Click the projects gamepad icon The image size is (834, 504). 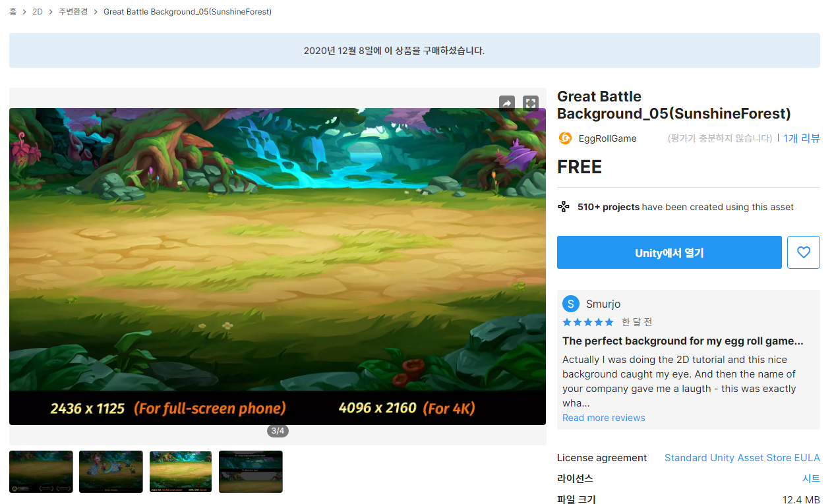coord(564,207)
